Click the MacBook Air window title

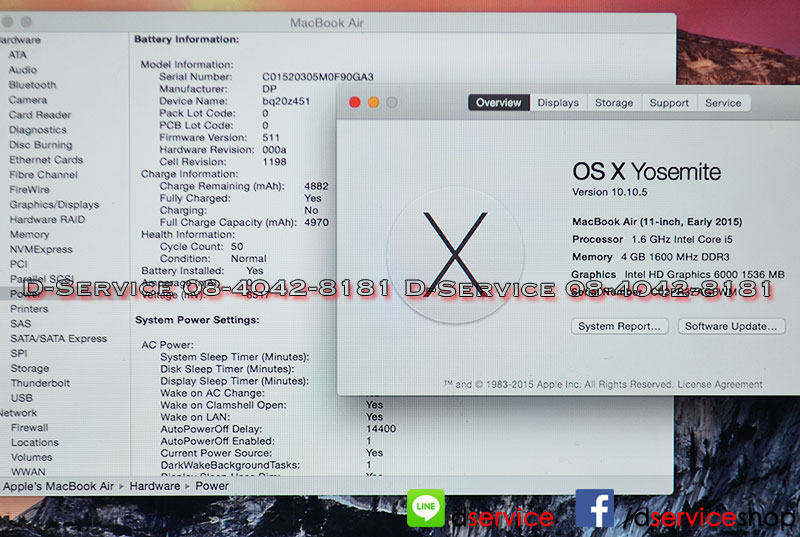[x=327, y=23]
